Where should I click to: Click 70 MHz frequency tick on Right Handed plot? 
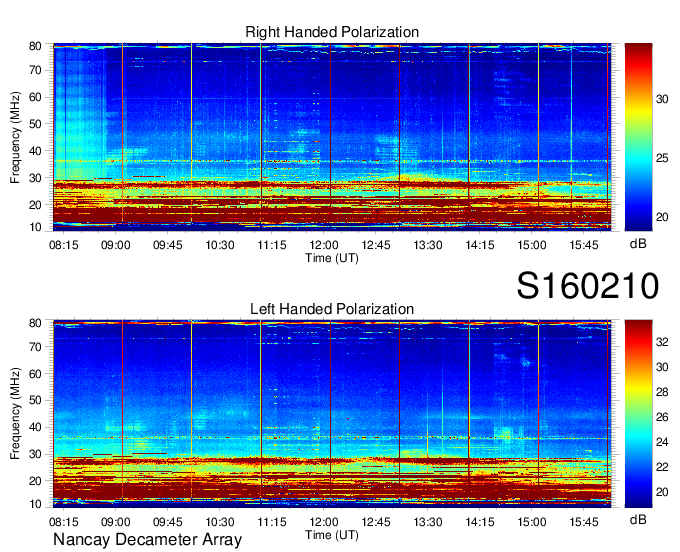point(36,70)
